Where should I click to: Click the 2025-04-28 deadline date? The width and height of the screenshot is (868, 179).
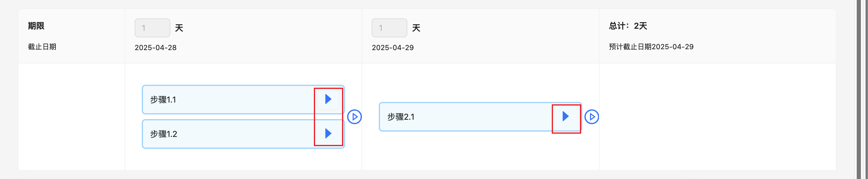pos(156,47)
